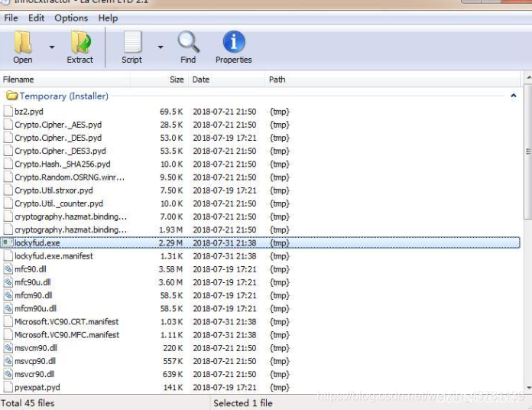Click the lockyfud.exe.manifest file icon
Viewport: 532px width, 410px height.
coord(8,256)
